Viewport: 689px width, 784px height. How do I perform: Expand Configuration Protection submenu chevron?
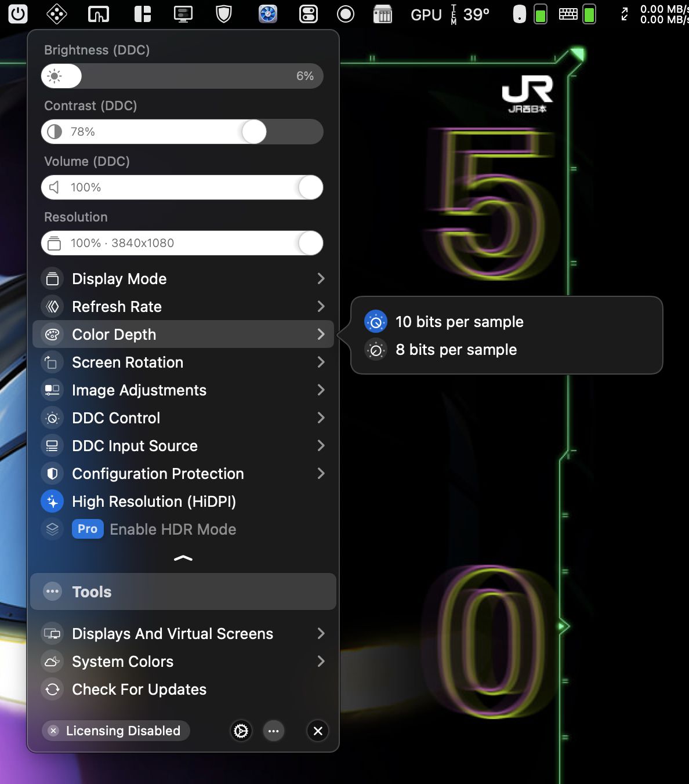click(x=321, y=474)
